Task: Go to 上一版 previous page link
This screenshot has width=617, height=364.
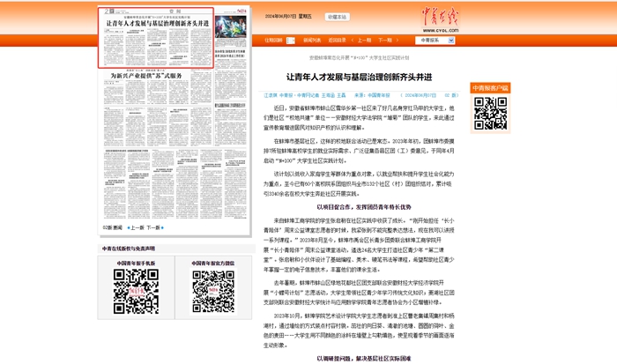Action: coord(138,227)
